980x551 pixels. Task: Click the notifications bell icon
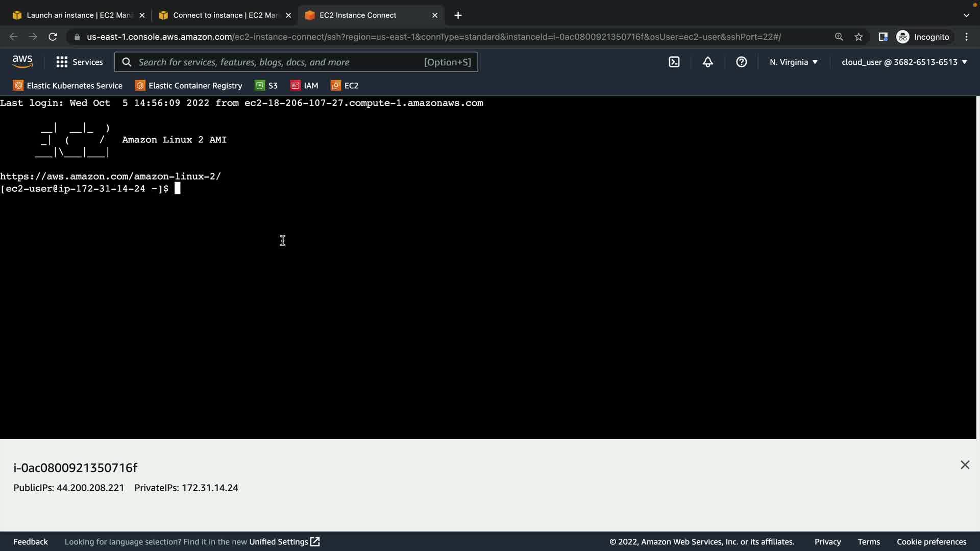coord(707,62)
